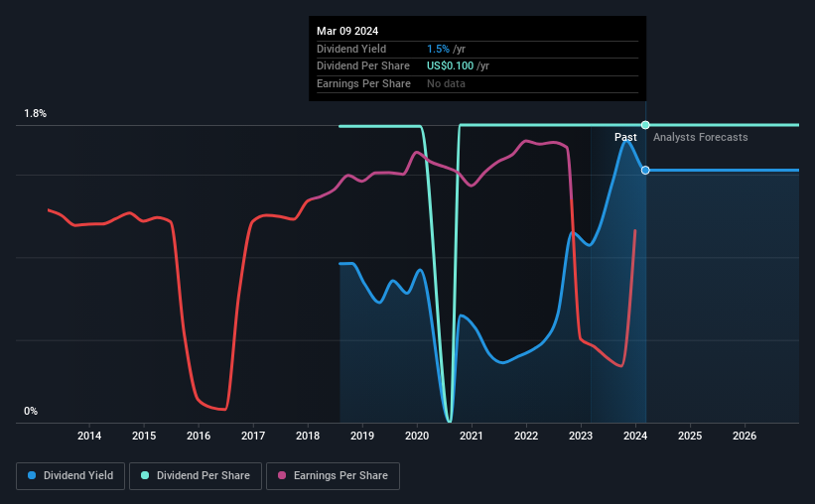815x504 pixels.
Task: Click the No data earnings value in tooltip
Action: click(446, 83)
